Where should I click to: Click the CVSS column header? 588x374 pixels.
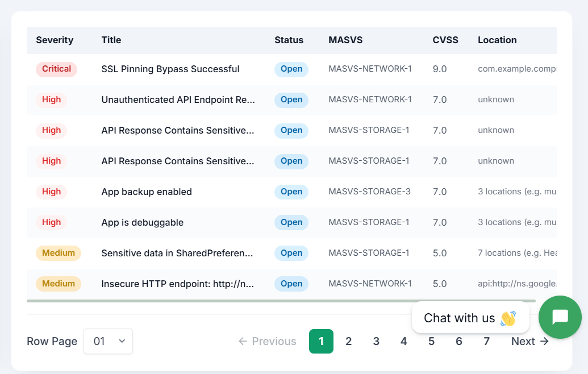(445, 40)
